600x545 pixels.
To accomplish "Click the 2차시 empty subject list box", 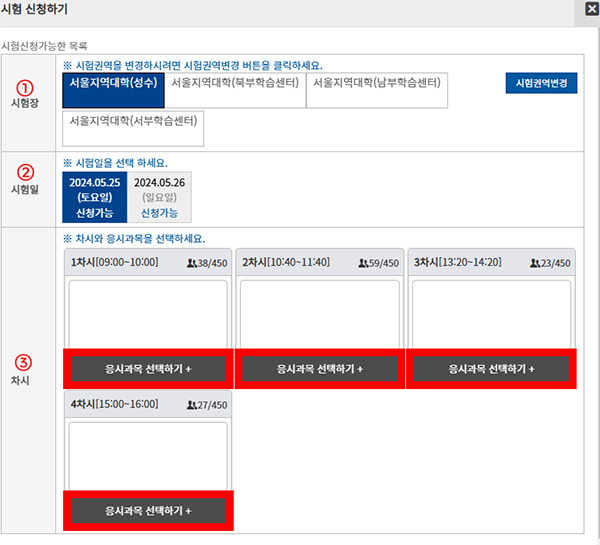I will click(320, 314).
